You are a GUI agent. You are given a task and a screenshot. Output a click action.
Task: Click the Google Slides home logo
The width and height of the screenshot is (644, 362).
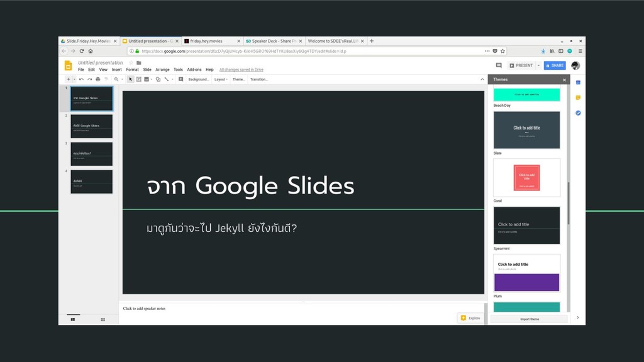coord(68,65)
